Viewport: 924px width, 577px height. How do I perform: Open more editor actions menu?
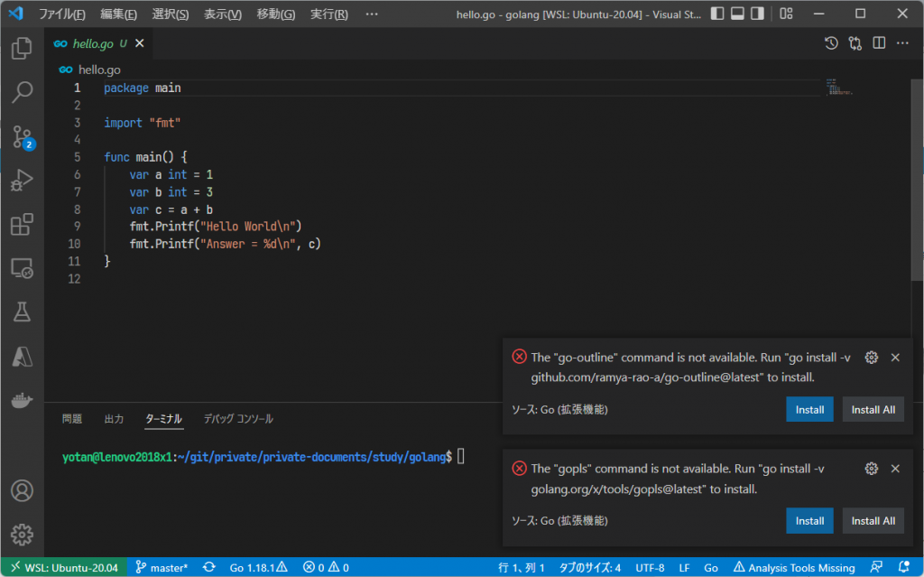(902, 43)
